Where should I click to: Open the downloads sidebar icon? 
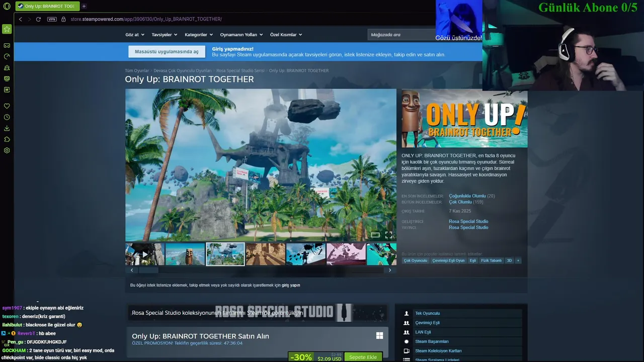7,128
